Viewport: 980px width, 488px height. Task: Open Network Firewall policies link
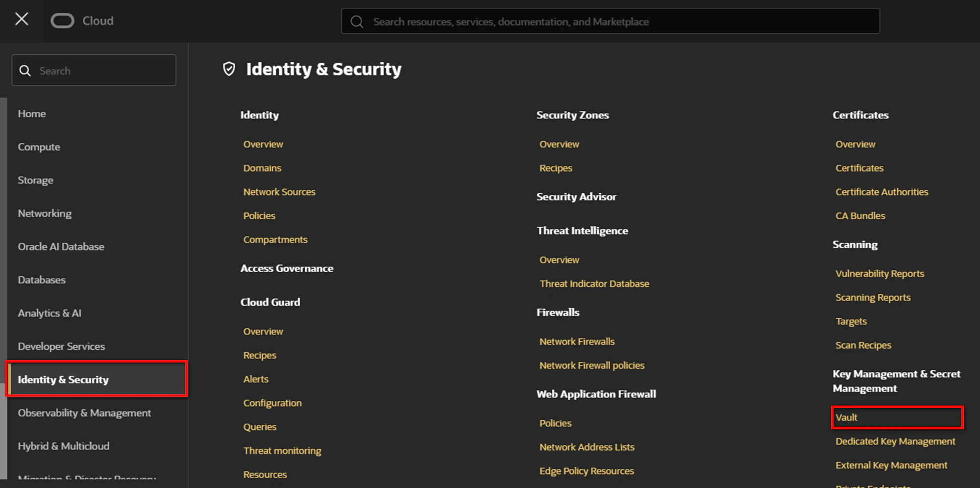tap(592, 365)
